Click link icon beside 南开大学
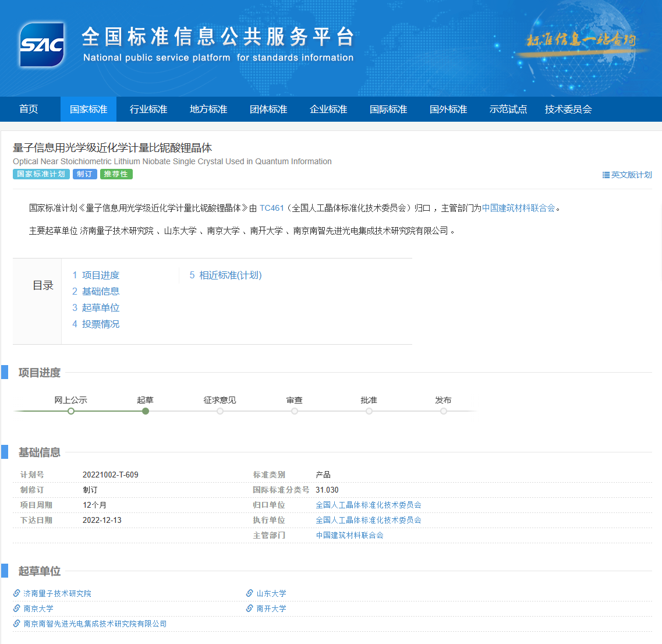Viewport: 662px width, 644px height. [250, 608]
